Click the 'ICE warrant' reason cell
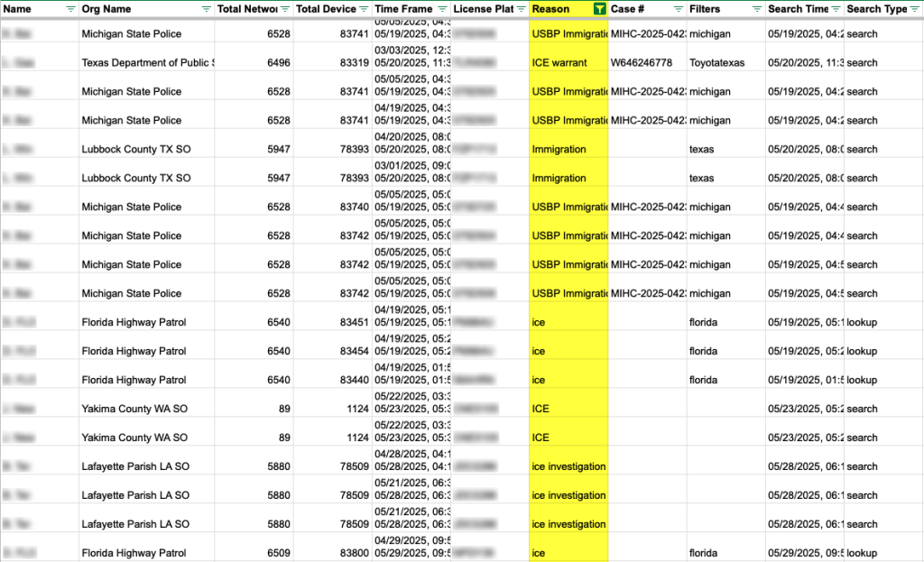The width and height of the screenshot is (924, 562). click(568, 57)
